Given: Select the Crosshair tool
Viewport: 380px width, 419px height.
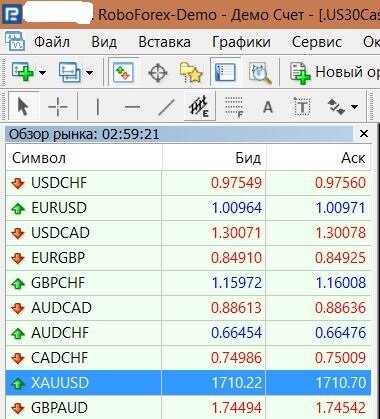Looking at the screenshot, I should click(58, 107).
